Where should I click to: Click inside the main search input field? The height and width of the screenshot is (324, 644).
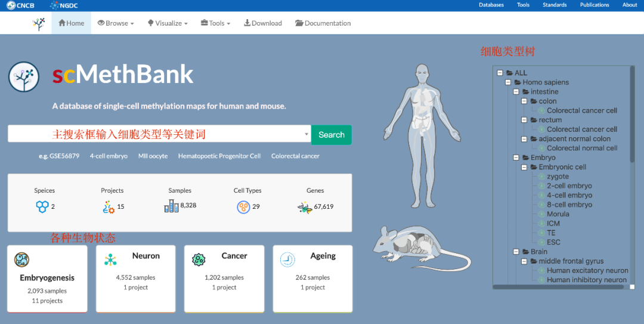(x=159, y=134)
